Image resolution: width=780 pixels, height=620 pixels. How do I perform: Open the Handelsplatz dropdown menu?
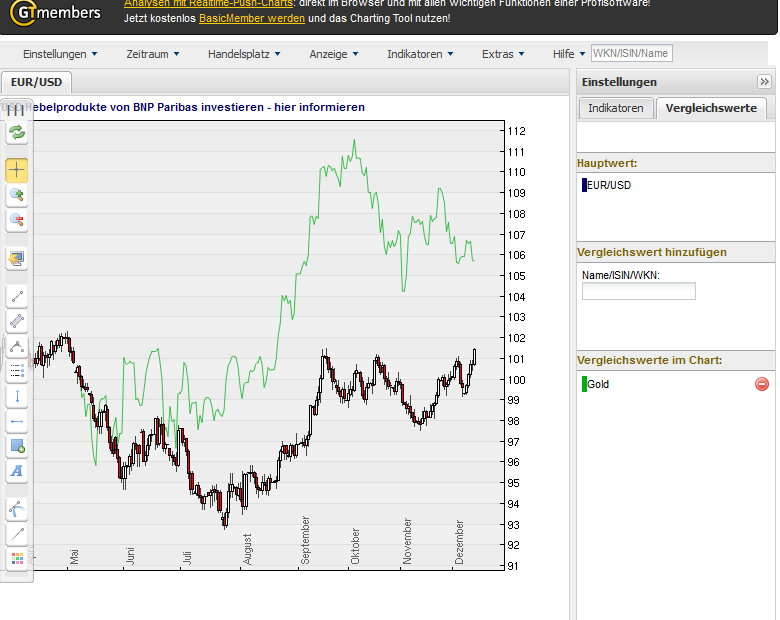244,54
